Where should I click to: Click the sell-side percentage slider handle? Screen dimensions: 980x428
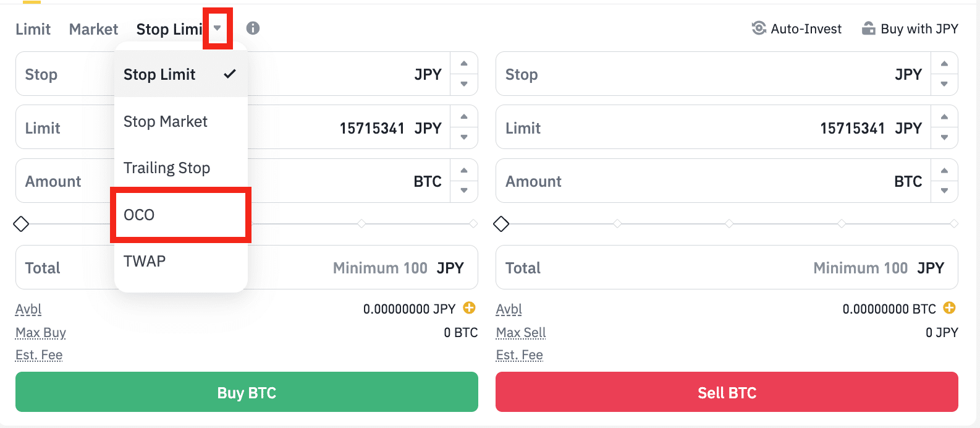tap(501, 223)
